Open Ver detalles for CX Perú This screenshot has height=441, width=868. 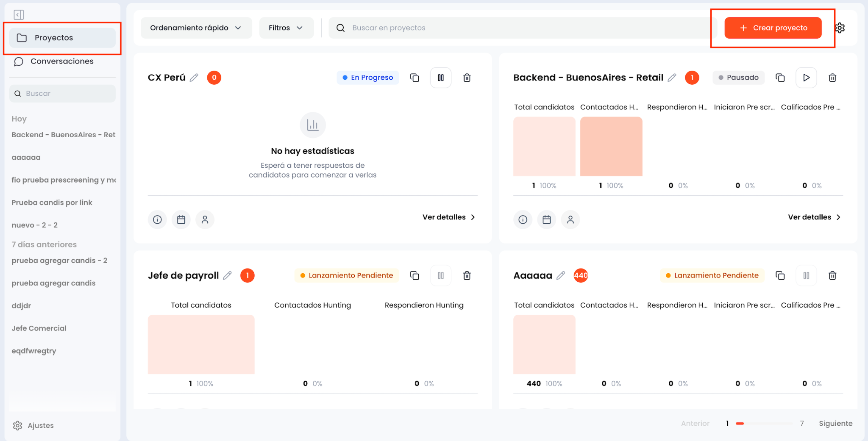point(449,217)
